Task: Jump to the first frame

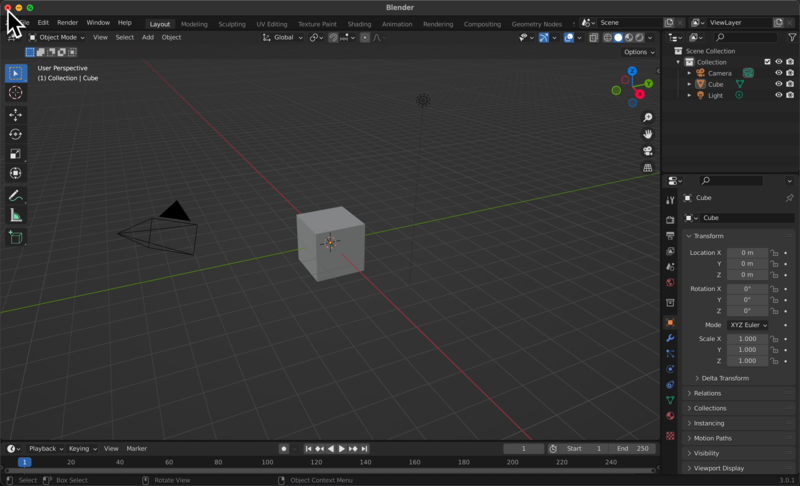Action: click(x=308, y=449)
